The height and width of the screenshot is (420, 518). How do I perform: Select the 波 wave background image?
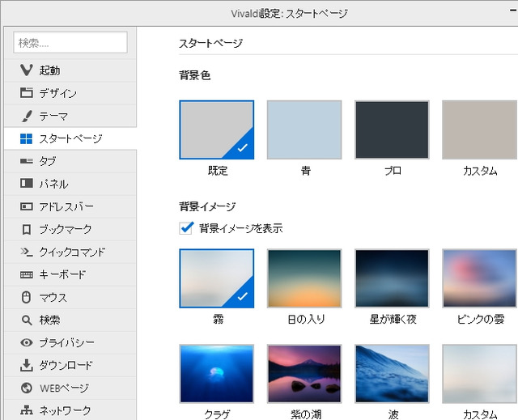(x=392, y=374)
